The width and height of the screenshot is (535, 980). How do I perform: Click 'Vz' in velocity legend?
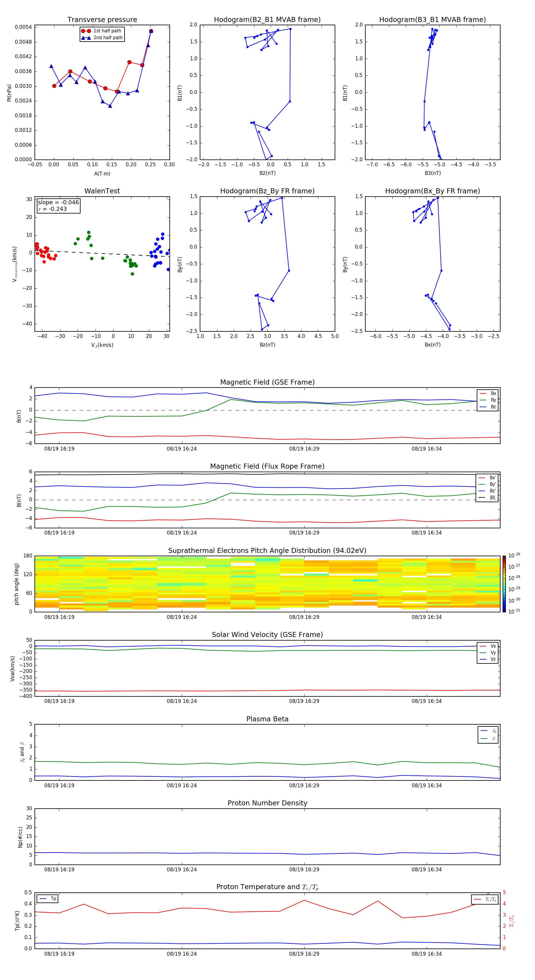[488, 659]
